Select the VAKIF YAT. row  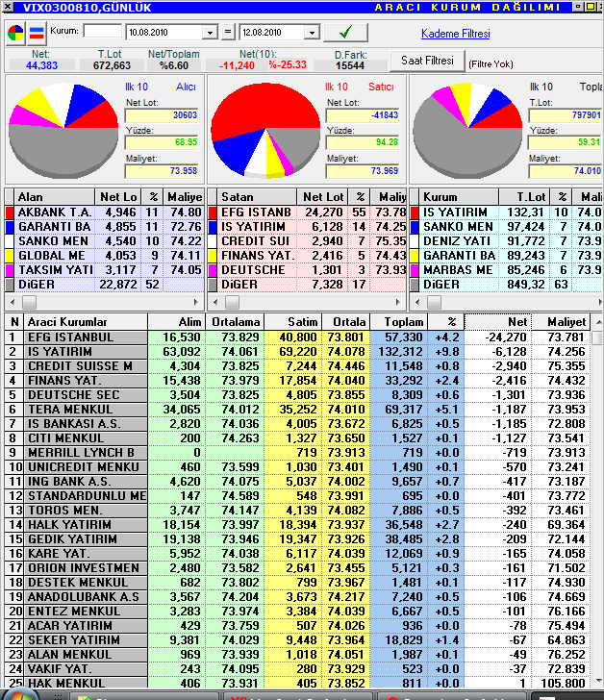click(298, 669)
